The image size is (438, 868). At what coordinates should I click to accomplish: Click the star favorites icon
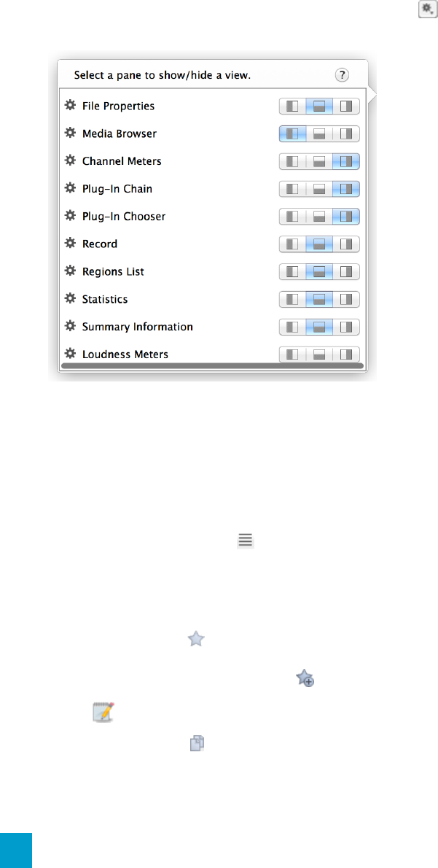point(196,640)
